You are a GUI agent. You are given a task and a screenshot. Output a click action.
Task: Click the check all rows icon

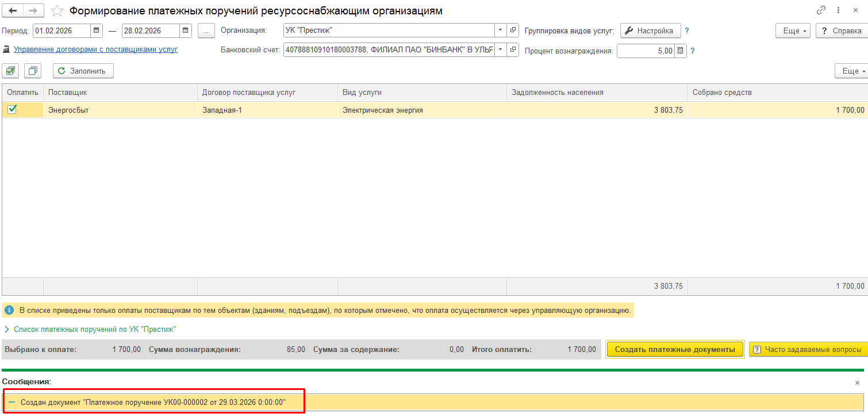pos(10,71)
